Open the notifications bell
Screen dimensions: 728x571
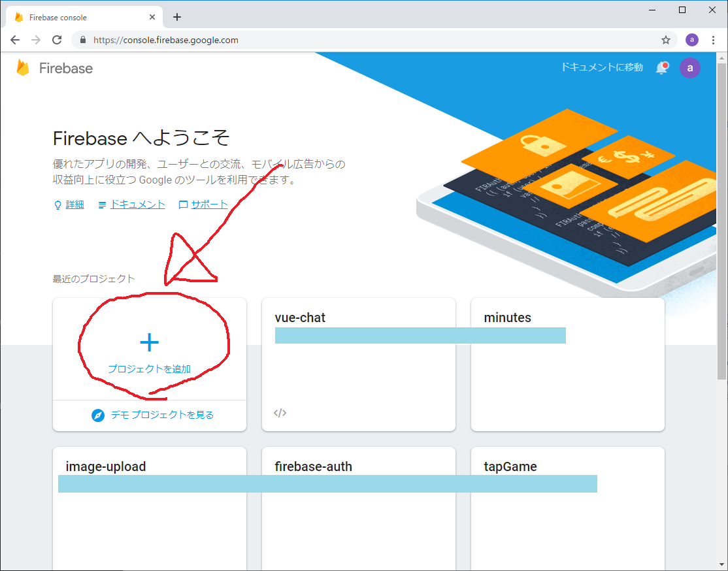point(662,68)
